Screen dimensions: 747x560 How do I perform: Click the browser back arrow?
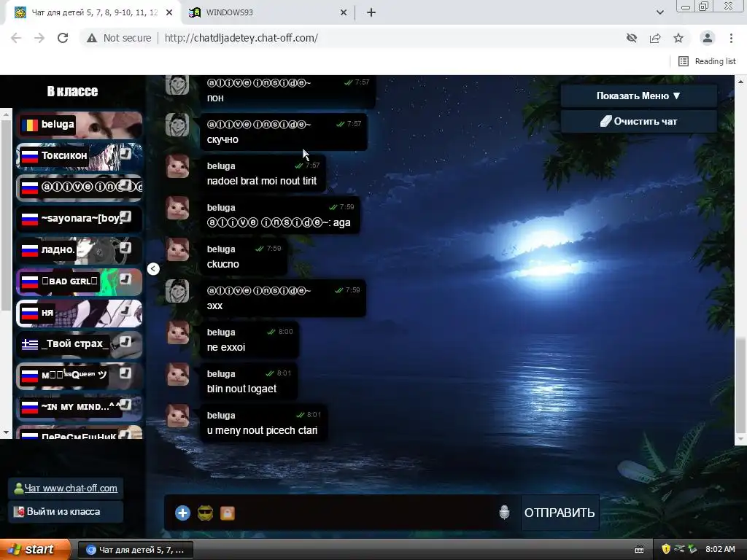coord(16,38)
